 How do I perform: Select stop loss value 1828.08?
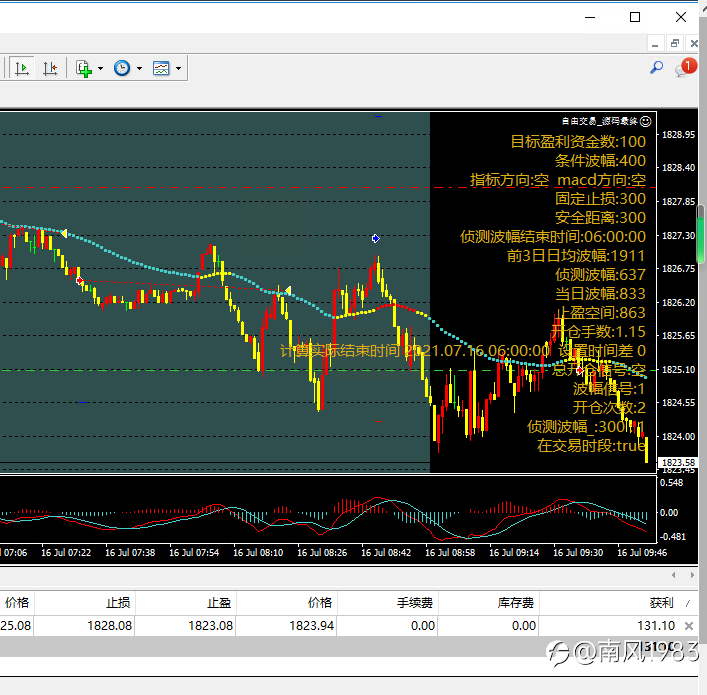pyautogui.click(x=110, y=626)
